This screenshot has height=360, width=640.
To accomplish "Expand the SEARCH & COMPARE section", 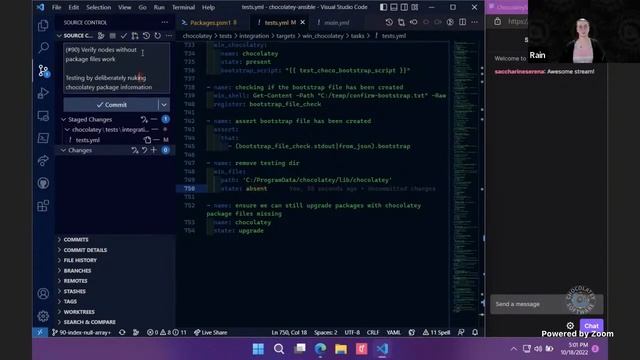I will coord(89,322).
